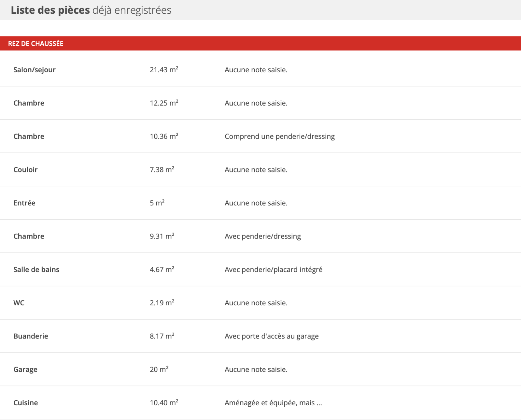Click the 9.31 m² surface value

tap(162, 236)
